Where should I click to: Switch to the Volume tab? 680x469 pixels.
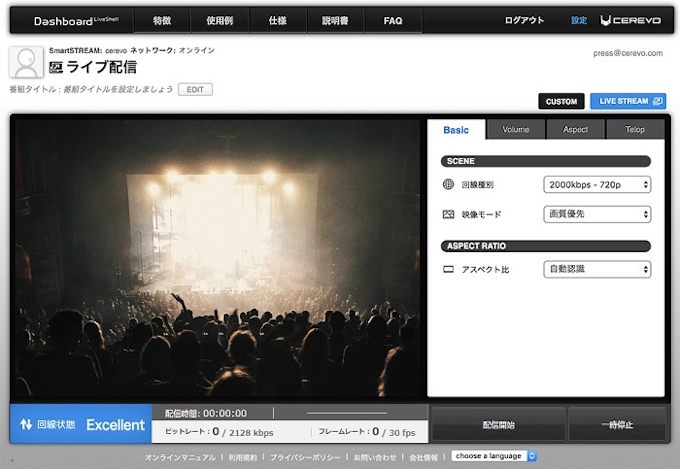click(x=516, y=130)
